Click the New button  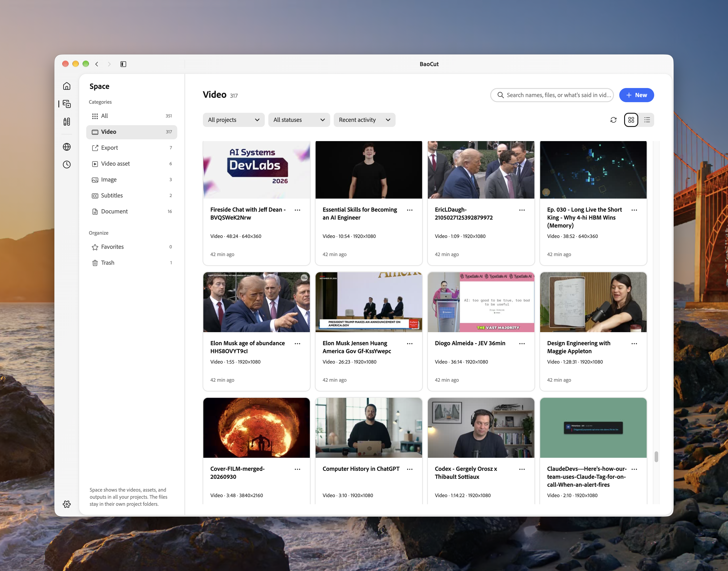637,95
